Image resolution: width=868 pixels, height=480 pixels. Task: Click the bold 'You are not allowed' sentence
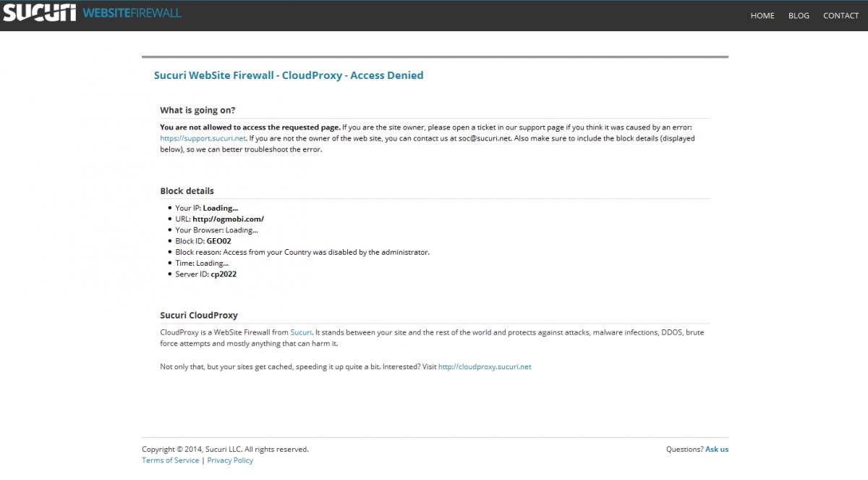250,127
